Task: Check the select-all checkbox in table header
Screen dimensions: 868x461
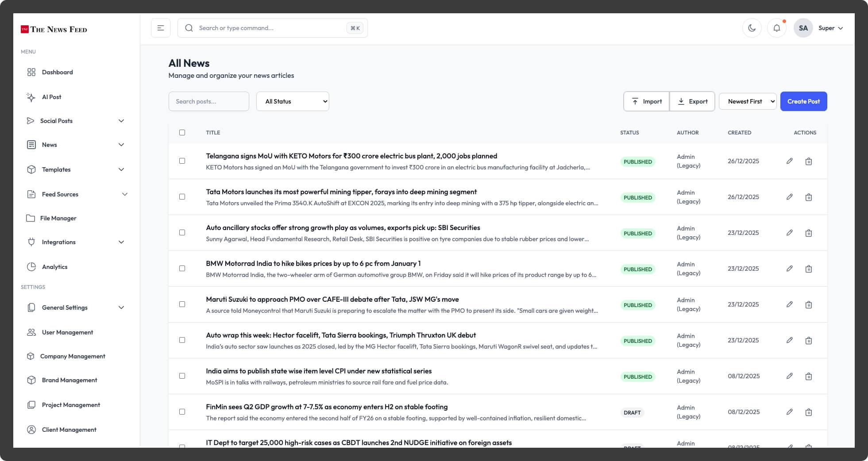Action: [182, 132]
